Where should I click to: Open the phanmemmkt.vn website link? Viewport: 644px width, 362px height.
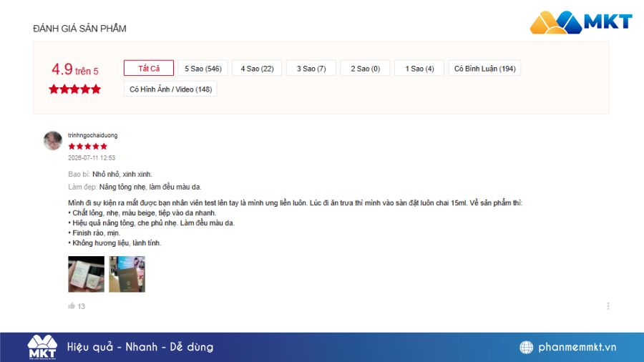click(577, 347)
